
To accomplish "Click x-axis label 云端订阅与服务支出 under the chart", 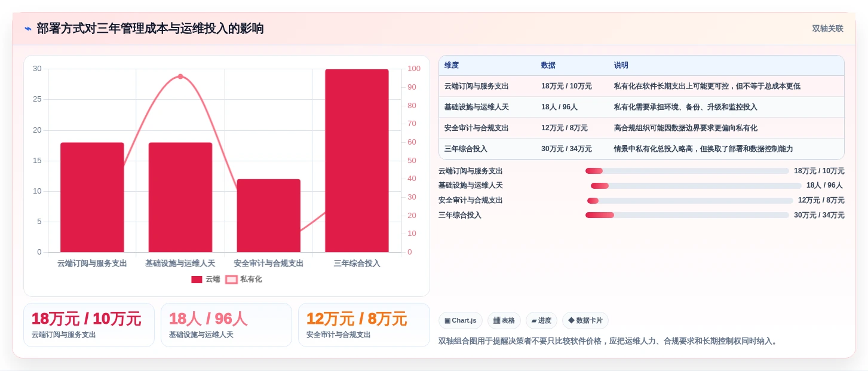I will [92, 263].
